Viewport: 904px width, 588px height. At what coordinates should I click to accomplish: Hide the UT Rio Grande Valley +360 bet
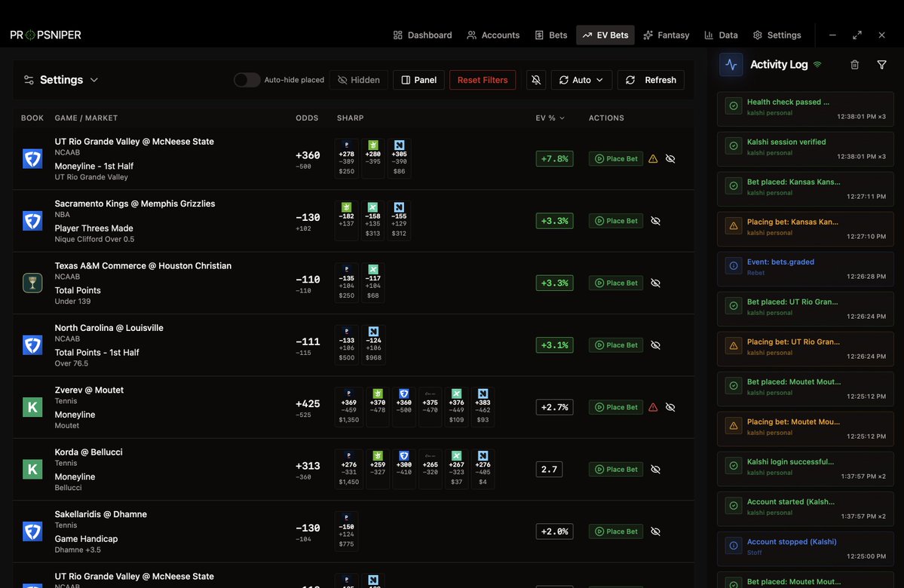click(670, 158)
